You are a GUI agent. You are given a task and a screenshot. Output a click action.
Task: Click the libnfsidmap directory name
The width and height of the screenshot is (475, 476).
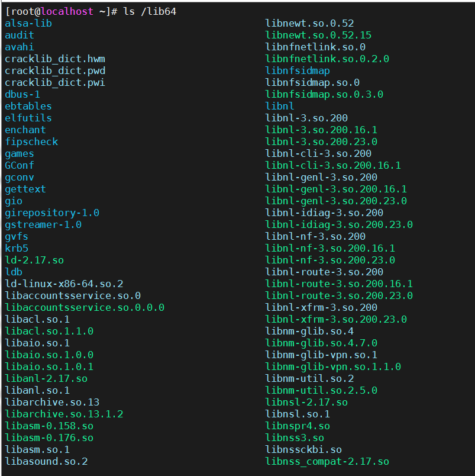click(298, 70)
